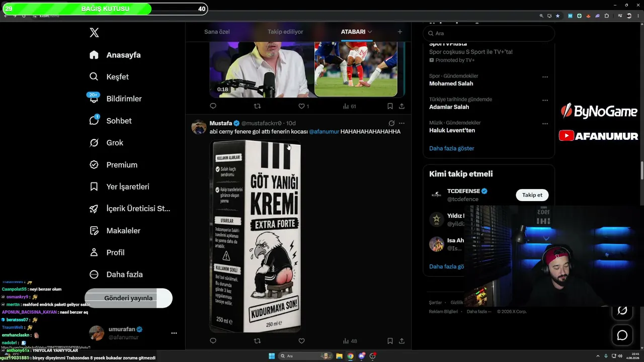
Task: Reply to Mustafa's post
Action: (213, 341)
